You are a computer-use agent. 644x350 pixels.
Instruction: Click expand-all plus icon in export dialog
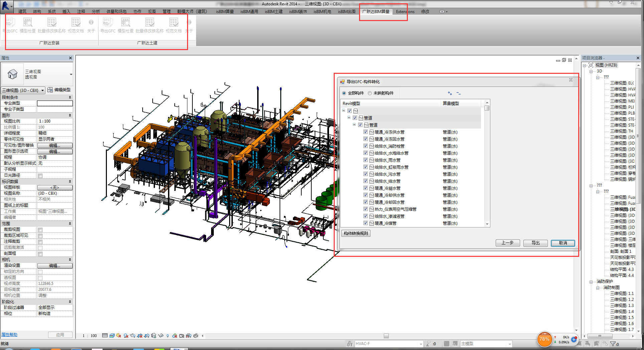pyautogui.click(x=450, y=93)
